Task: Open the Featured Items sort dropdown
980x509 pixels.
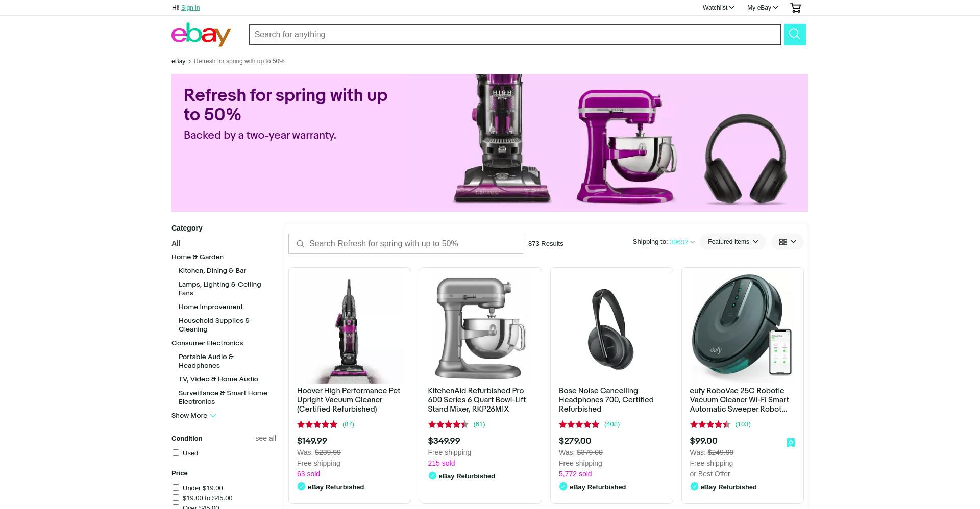Action: point(733,242)
